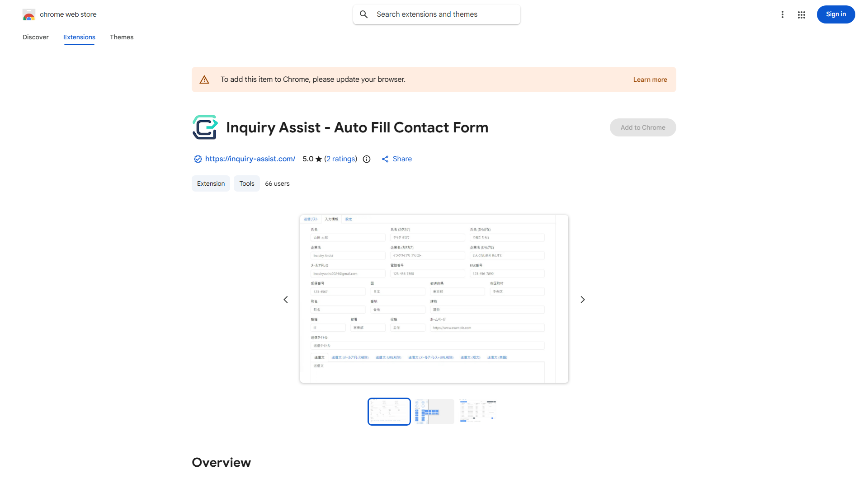Click the Inquiry Assist extension logo
The height and width of the screenshot is (488, 868).
(205, 127)
